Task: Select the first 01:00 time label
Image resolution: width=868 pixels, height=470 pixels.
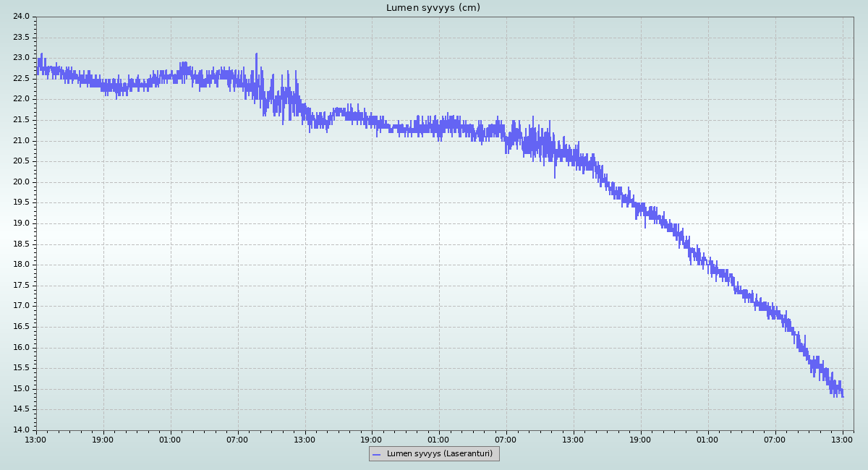Action: coord(171,440)
